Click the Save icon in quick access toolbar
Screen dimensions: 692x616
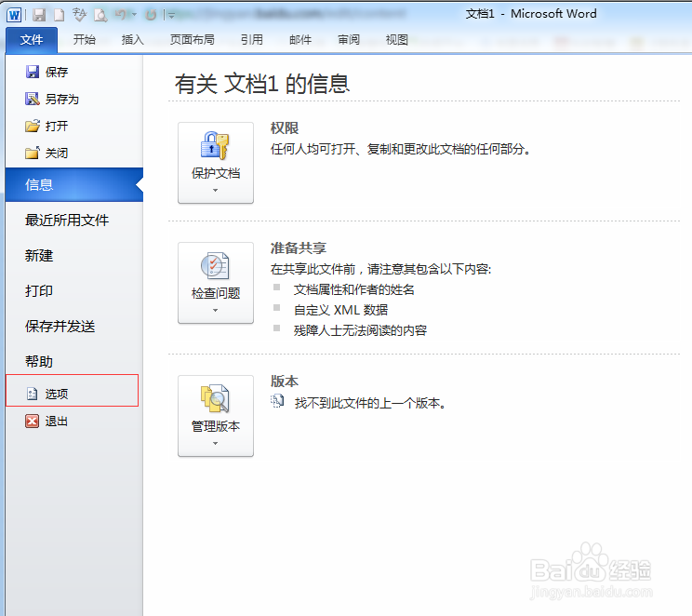[39, 15]
